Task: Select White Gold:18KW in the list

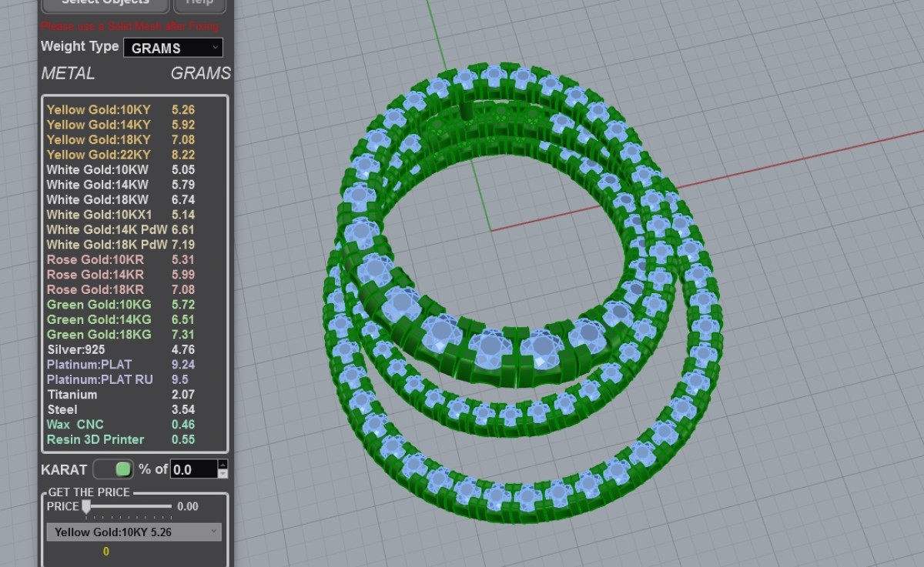Action: 97,199
